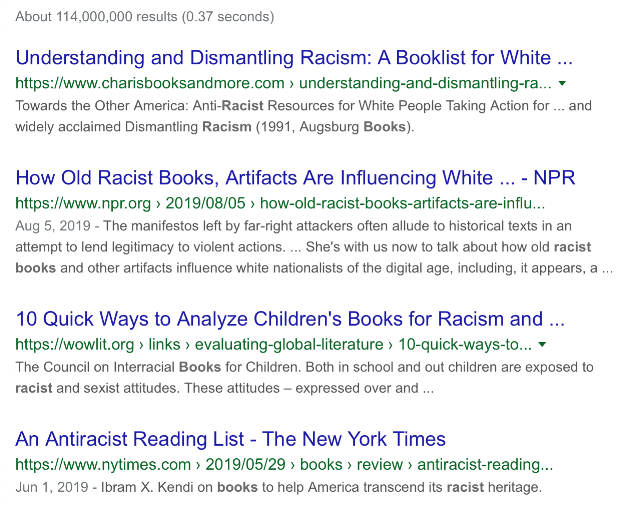Click the 'About 114,000,000 results' stats text
Screen dimensions: 640x510
click(x=144, y=17)
